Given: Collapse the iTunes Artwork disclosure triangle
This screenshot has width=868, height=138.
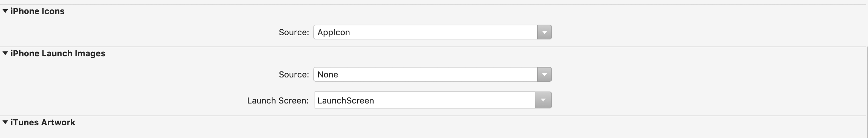Looking at the screenshot, I should pyautogui.click(x=5, y=122).
